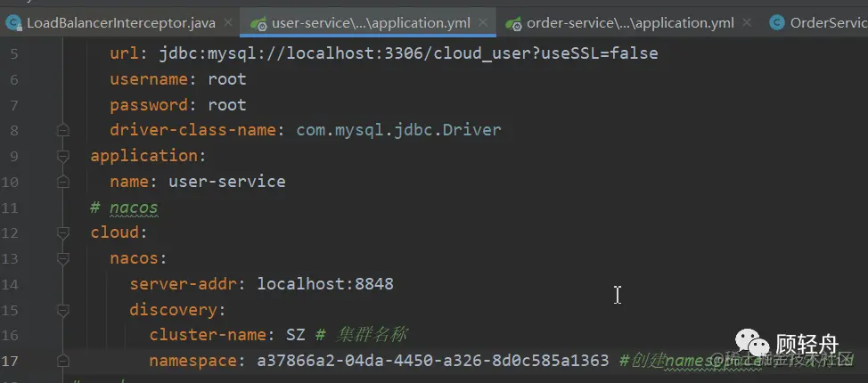Collapse the application block at line 9
This screenshot has width=868, height=383.
point(63,157)
